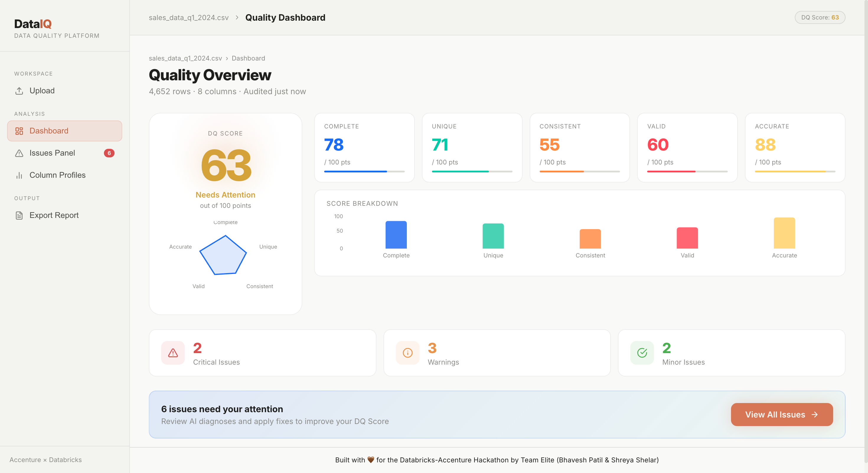868x473 pixels.
Task: Click the Complete score progress bar
Action: click(x=364, y=172)
